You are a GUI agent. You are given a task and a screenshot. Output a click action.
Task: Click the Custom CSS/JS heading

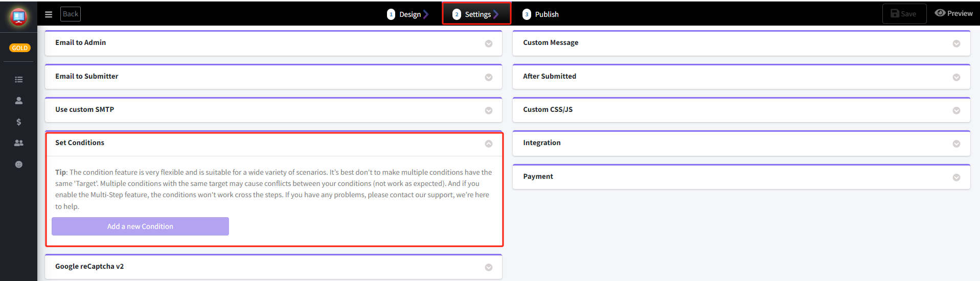coord(548,109)
